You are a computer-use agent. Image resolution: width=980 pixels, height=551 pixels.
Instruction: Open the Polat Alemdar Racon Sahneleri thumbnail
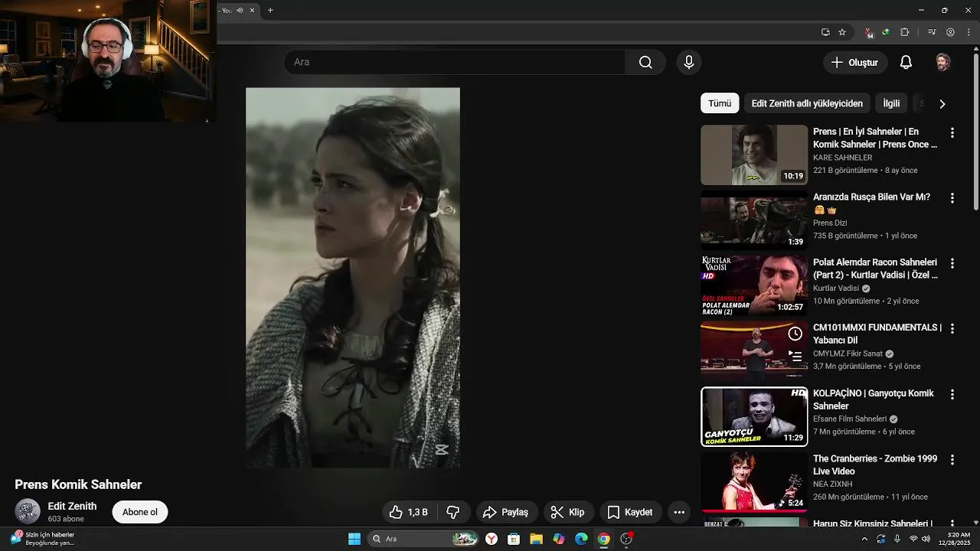click(754, 285)
